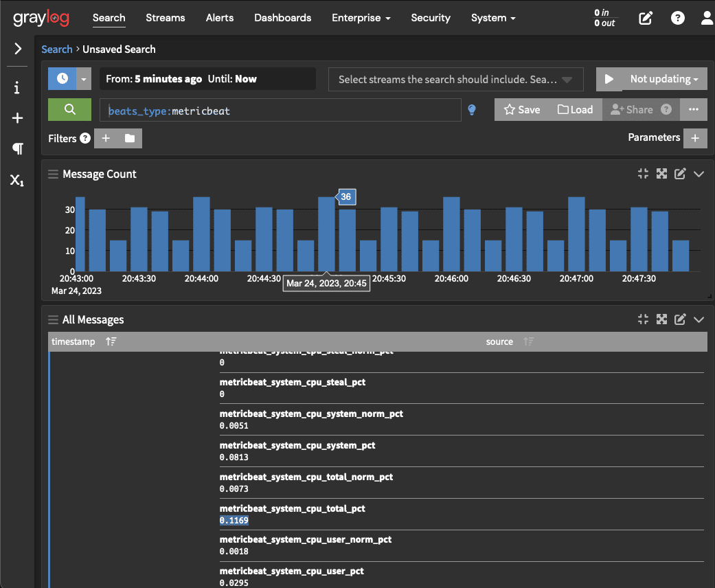715x588 pixels.
Task: Open the user profile icon
Action: pyautogui.click(x=707, y=19)
